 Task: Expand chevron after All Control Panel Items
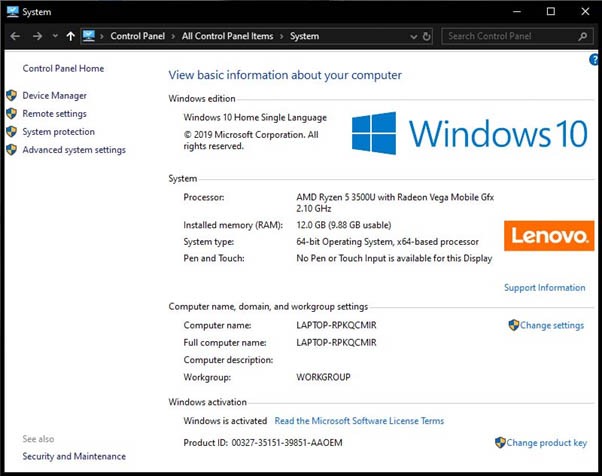tap(281, 36)
